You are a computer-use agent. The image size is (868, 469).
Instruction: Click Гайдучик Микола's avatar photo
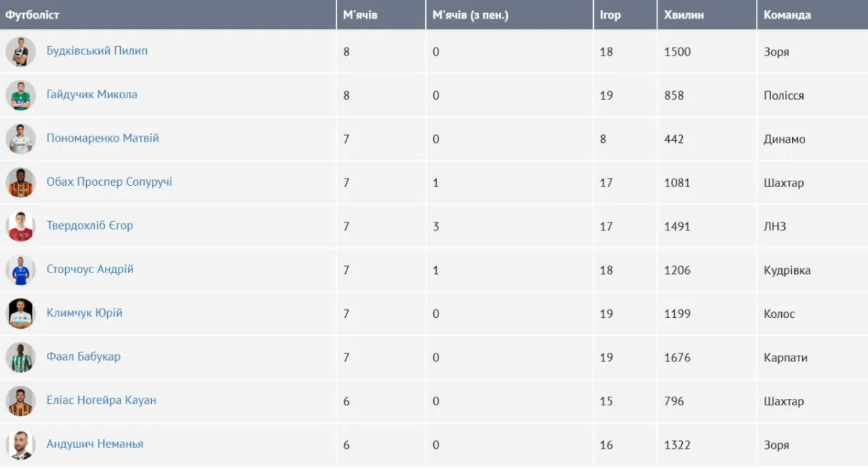click(20, 95)
